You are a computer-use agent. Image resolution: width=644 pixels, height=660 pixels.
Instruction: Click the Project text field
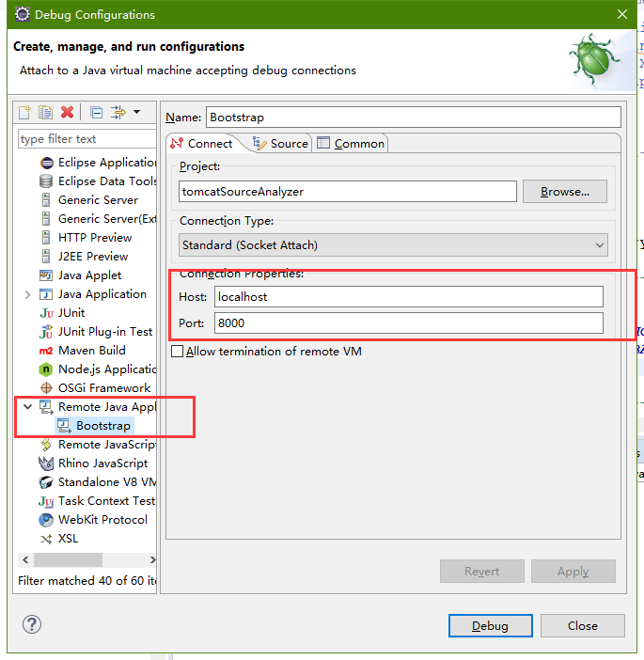(x=348, y=192)
